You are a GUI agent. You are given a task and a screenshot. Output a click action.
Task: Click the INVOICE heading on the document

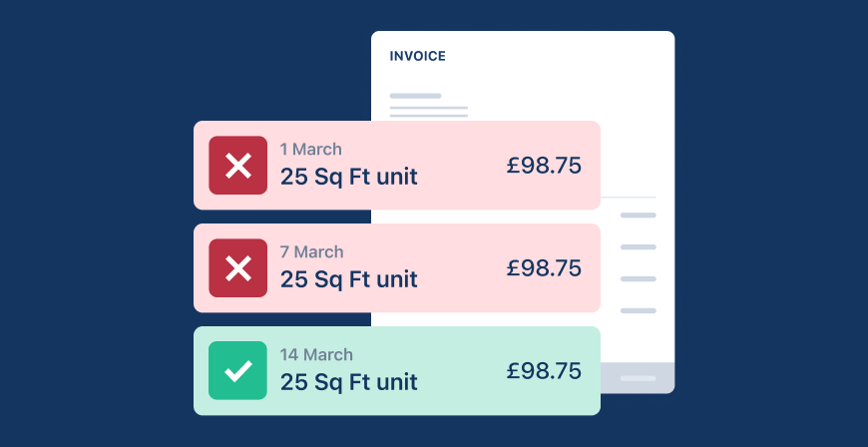417,57
